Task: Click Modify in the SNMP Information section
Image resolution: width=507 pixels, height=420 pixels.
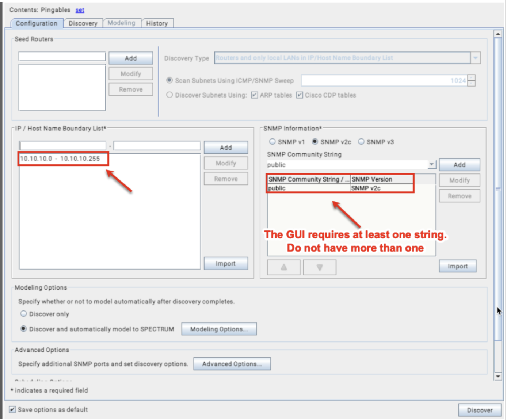Action: [x=460, y=180]
